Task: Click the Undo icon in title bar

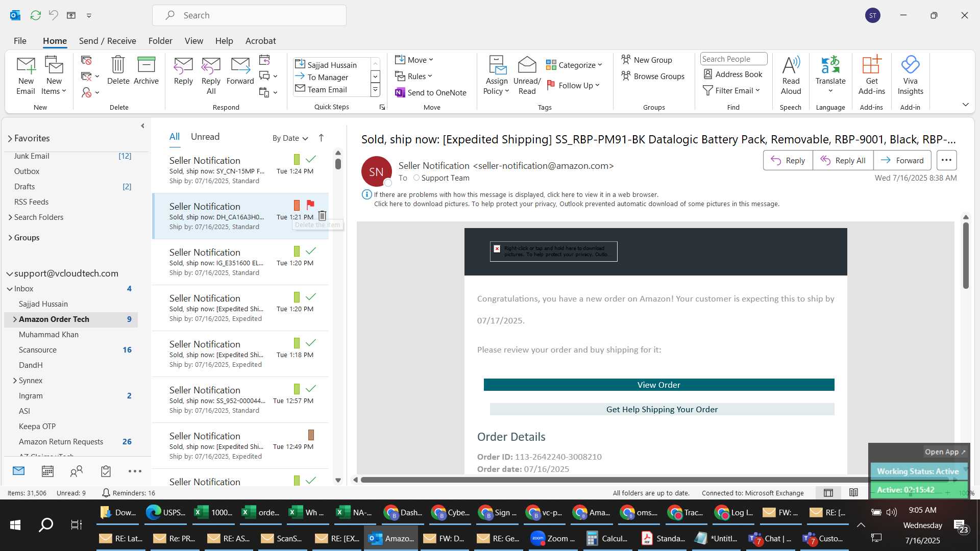Action: (53, 15)
